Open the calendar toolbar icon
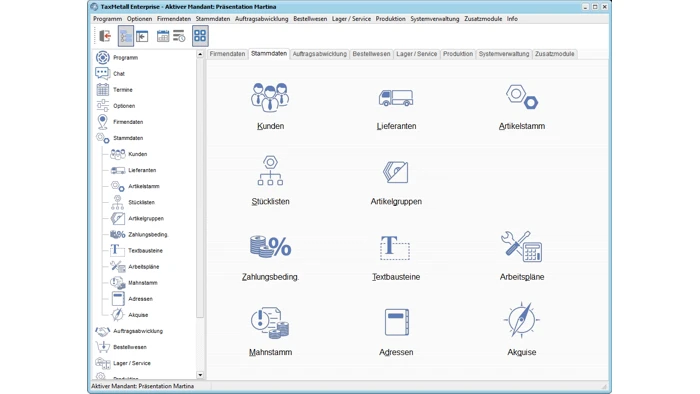 [163, 36]
